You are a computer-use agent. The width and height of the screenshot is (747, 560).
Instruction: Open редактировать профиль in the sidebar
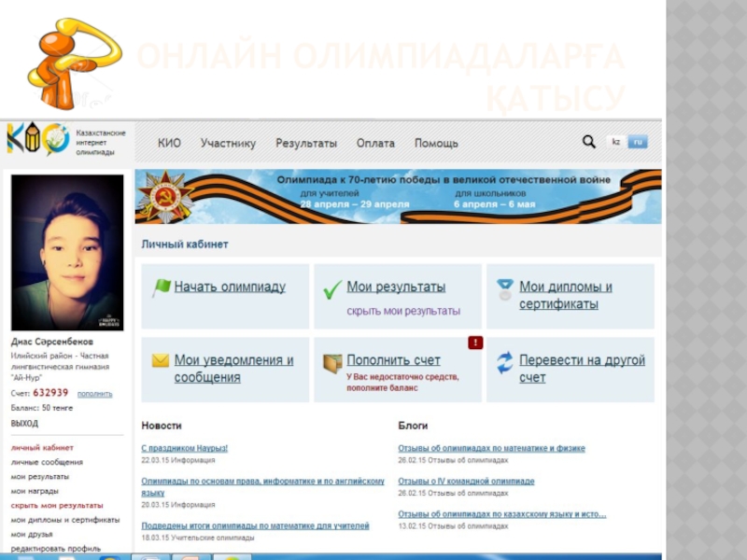56,549
